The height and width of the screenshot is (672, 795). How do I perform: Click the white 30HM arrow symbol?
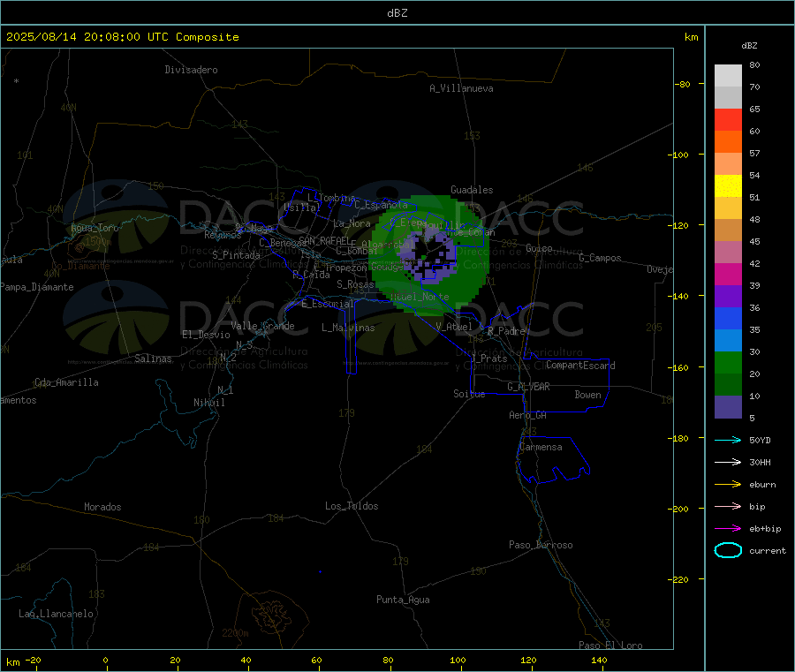tap(728, 462)
